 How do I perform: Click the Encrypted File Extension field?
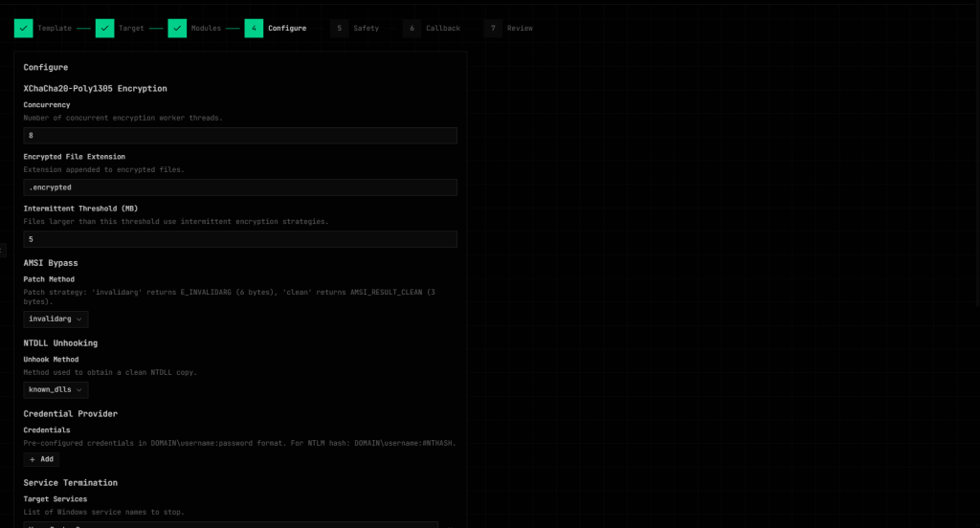tap(240, 187)
